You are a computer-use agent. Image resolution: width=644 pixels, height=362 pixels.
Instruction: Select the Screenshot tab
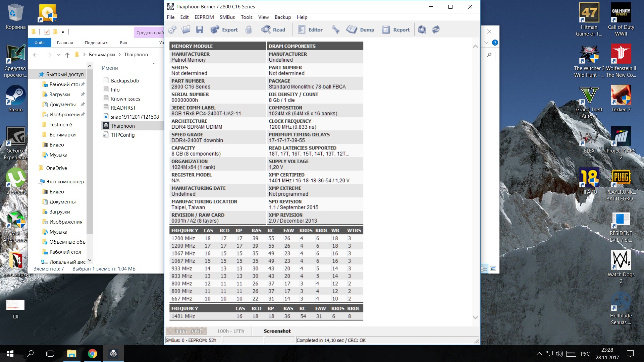pyautogui.click(x=277, y=331)
